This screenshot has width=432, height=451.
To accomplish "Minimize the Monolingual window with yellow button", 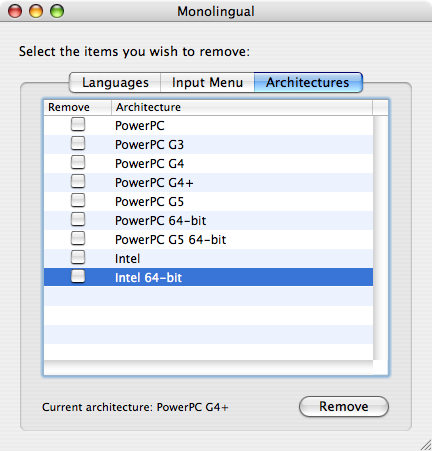I will 36,11.
